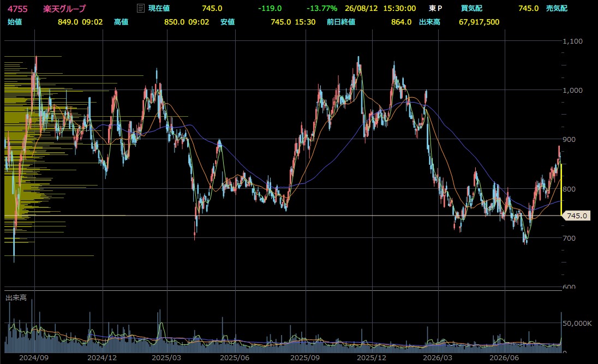Click the 2025/12 date axis label

point(372,358)
